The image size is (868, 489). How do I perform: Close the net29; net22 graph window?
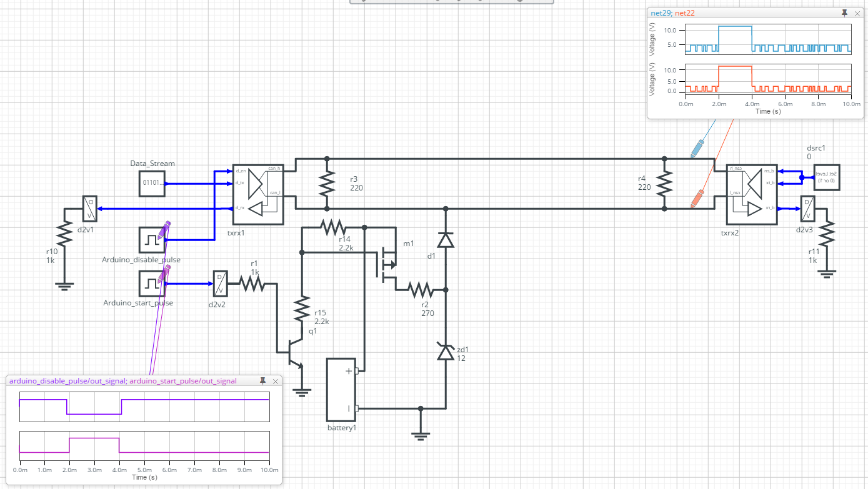(x=856, y=13)
